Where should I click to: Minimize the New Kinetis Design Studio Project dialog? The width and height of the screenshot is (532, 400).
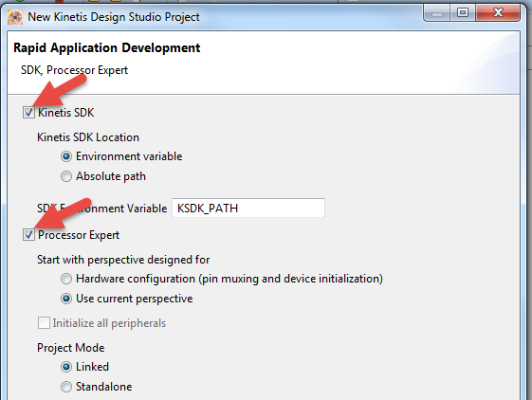(x=437, y=13)
